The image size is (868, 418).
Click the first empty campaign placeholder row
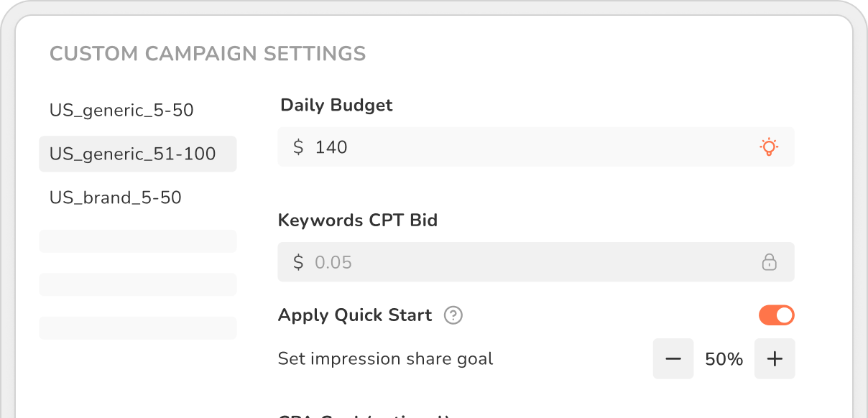coord(137,241)
